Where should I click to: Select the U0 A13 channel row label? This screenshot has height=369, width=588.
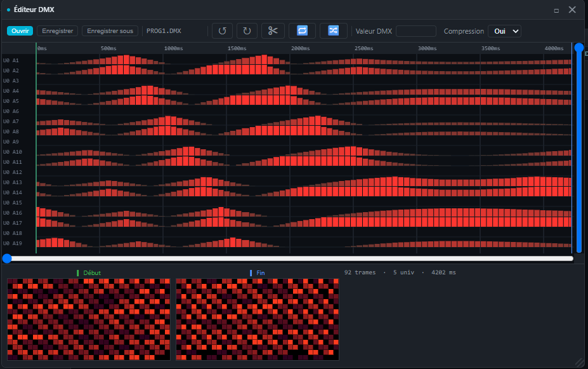13,182
